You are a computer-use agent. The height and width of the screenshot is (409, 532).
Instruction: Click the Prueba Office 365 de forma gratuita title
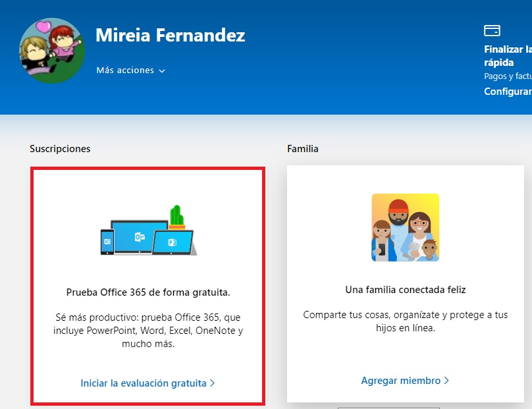coord(148,292)
